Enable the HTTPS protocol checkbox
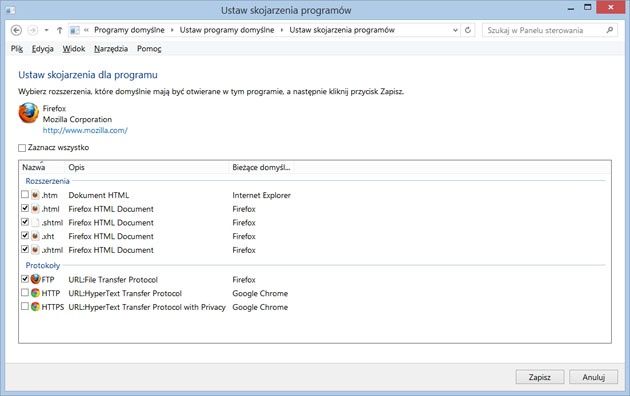630x396 pixels. [25, 306]
